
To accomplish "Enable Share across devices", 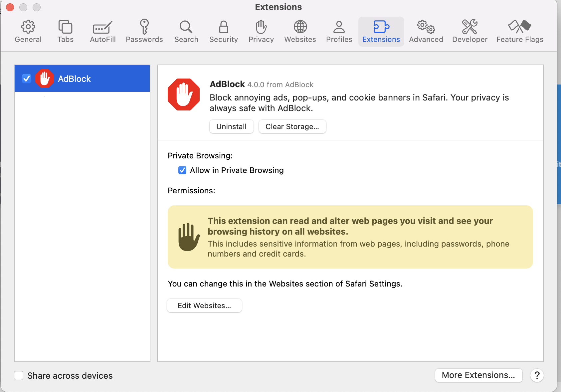I will pos(19,375).
